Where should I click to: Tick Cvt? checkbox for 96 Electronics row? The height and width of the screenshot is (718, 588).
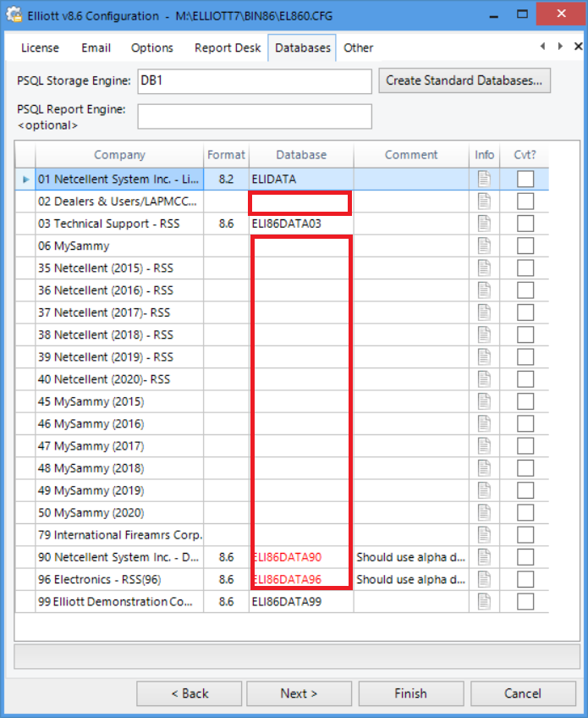pyautogui.click(x=525, y=579)
